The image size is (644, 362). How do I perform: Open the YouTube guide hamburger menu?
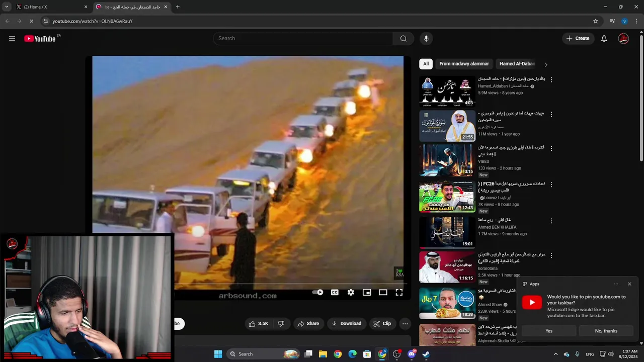pyautogui.click(x=12, y=38)
